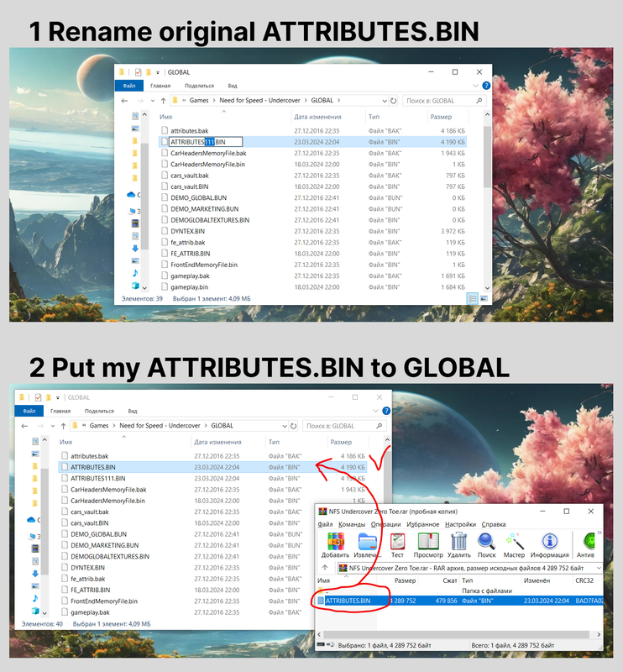
Task: Click the Поиск magnifier icon in WinRAR
Action: pyautogui.click(x=486, y=541)
